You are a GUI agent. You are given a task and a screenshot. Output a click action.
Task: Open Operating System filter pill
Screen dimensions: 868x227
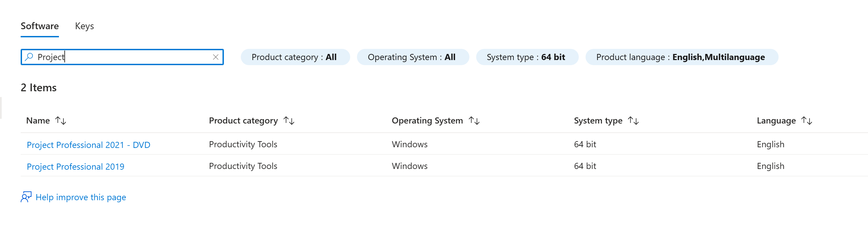point(413,57)
